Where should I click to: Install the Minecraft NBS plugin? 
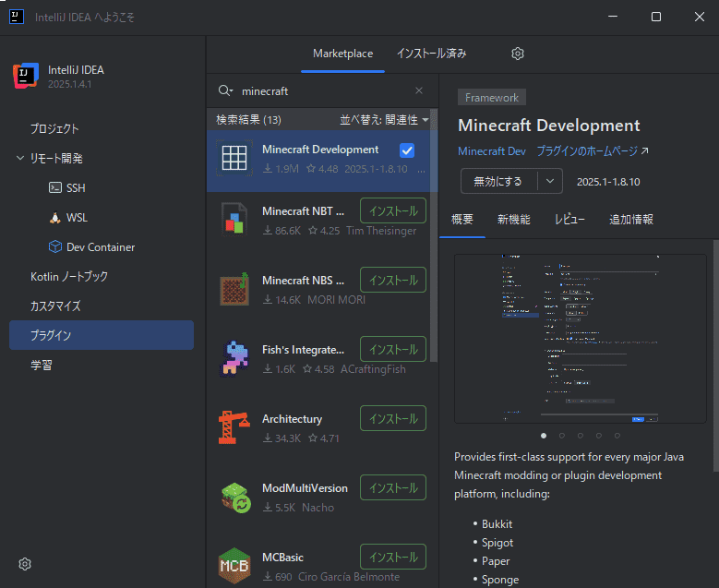[392, 280]
